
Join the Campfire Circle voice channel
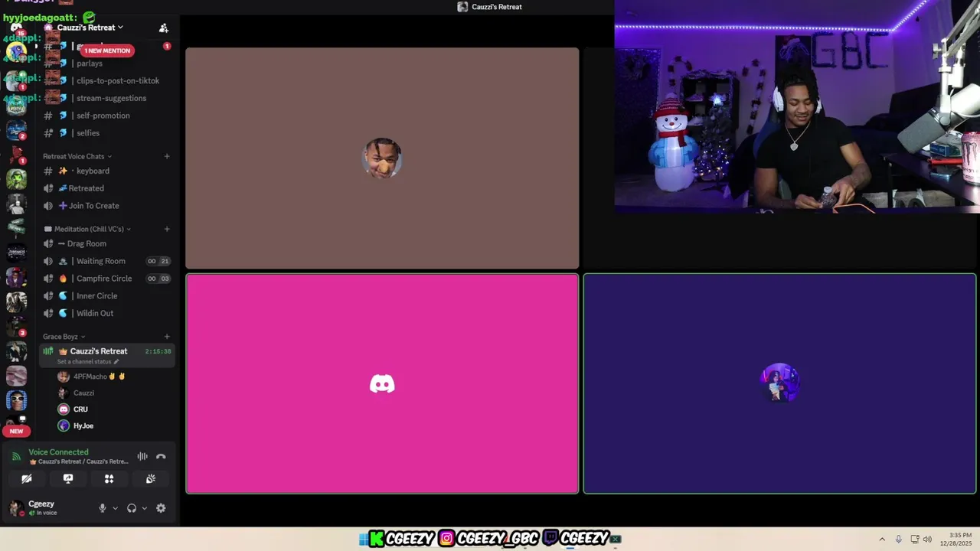tap(107, 279)
